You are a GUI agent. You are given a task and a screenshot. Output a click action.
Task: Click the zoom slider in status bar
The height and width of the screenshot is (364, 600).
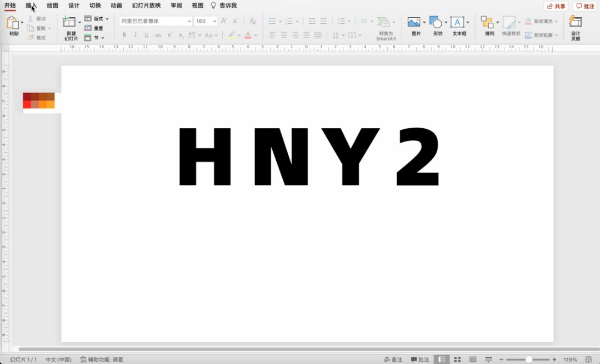click(528, 360)
